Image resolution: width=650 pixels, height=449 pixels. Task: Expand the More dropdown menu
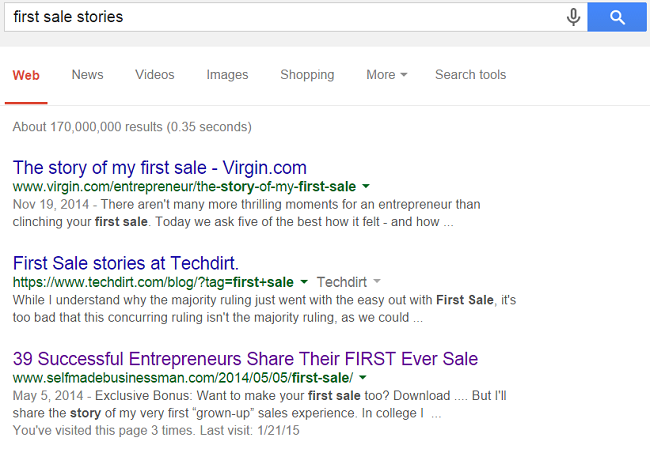(386, 75)
